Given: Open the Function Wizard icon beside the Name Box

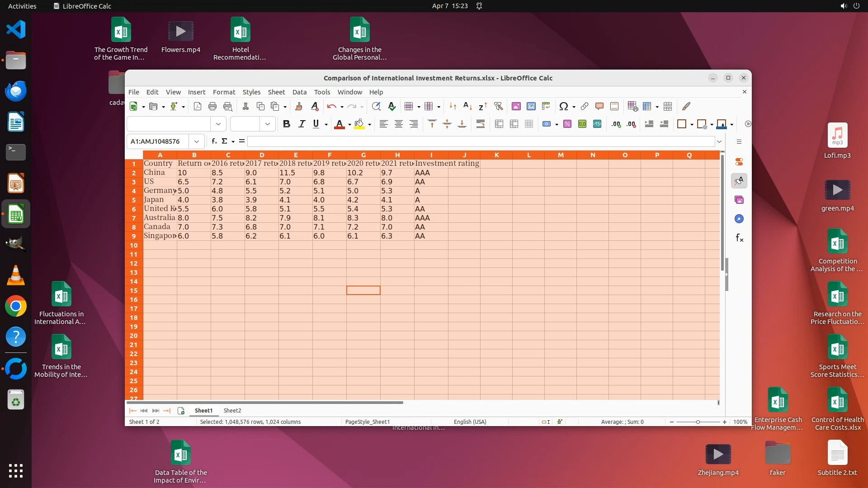Looking at the screenshot, I should 214,141.
